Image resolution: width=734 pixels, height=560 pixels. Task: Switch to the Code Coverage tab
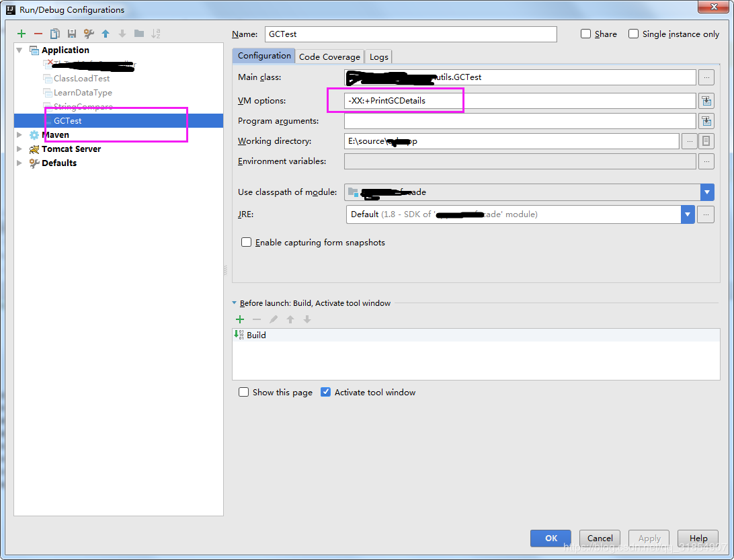coord(329,56)
